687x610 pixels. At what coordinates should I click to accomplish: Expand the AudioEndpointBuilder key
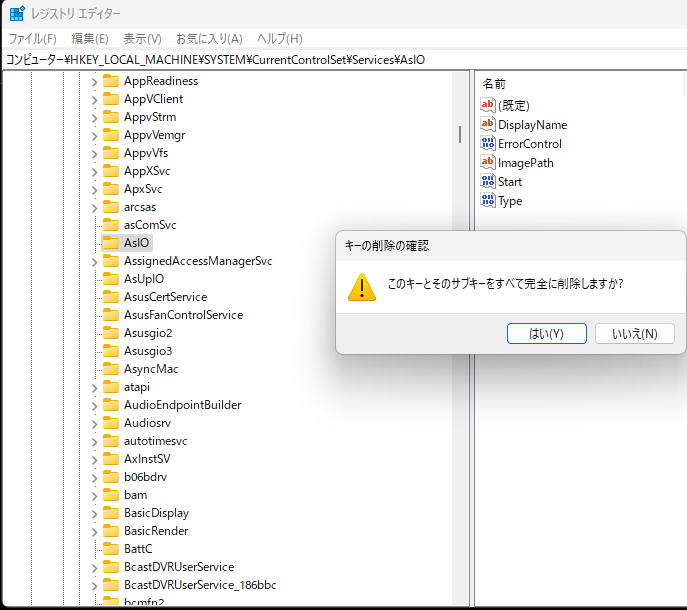94,405
